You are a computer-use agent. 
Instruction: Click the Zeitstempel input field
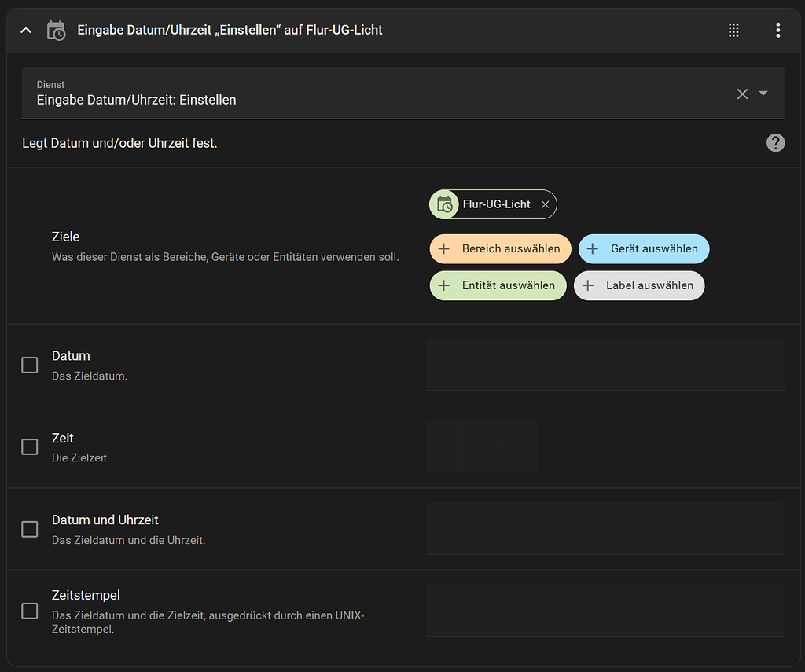(605, 611)
